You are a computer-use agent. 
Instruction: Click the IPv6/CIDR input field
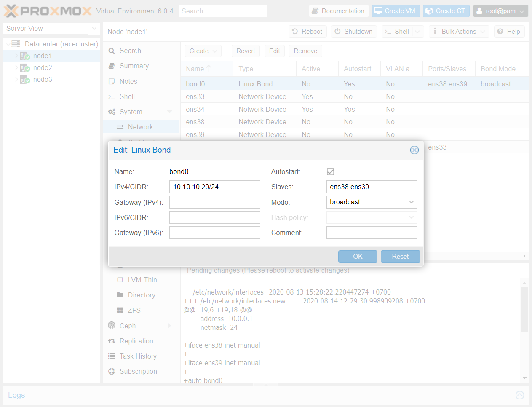[x=215, y=217]
